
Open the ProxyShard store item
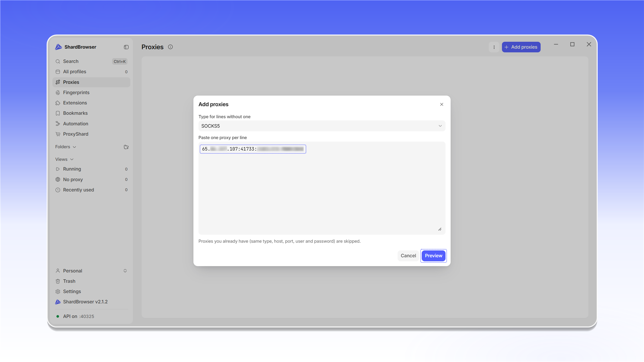(91, 134)
